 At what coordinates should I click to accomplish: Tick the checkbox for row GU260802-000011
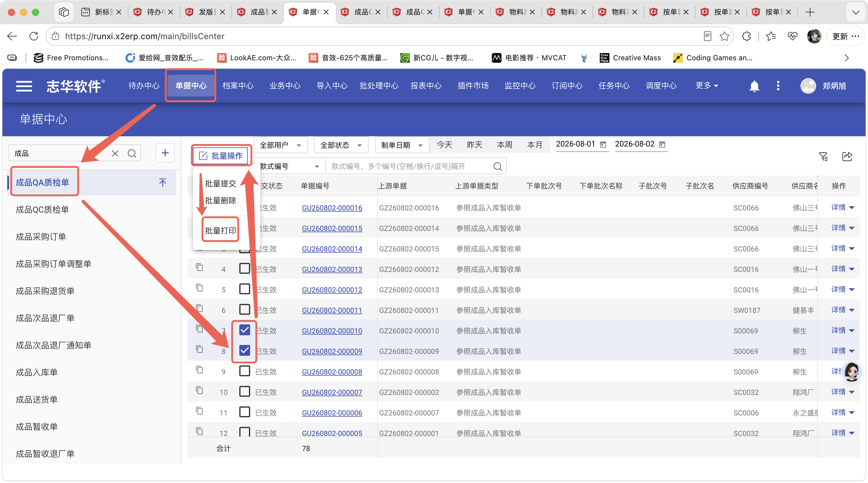click(x=245, y=309)
